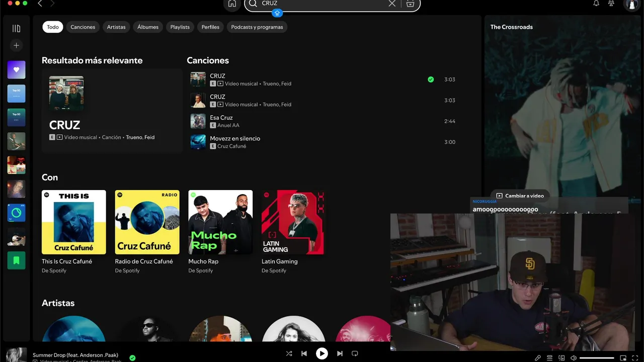Skip to previous track
This screenshot has height=362, width=644.
point(304,353)
